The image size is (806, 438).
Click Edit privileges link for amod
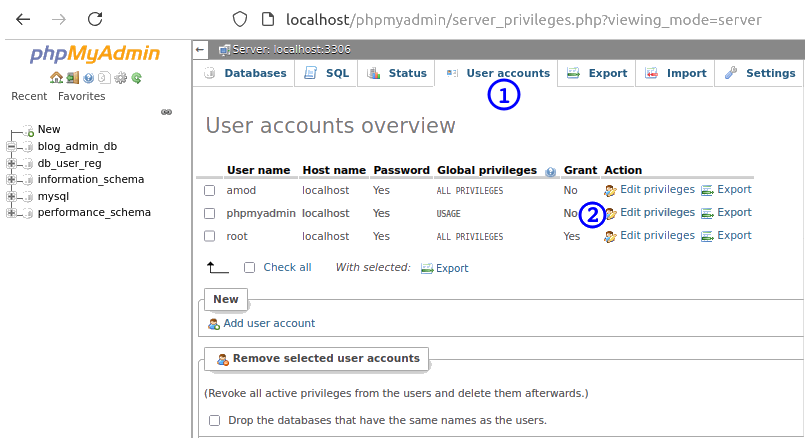point(657,190)
